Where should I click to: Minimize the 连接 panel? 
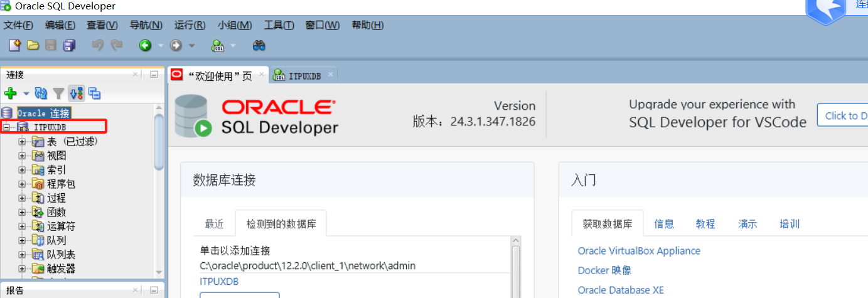(x=154, y=75)
